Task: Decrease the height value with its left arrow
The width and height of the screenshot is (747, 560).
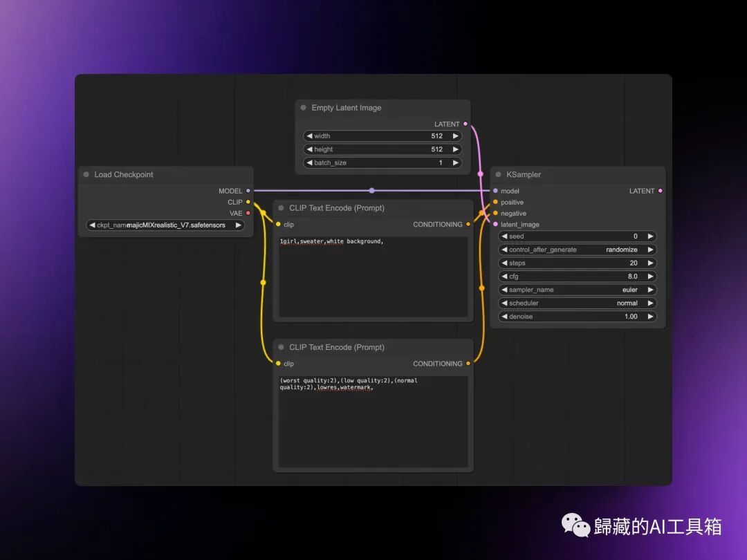Action: (310, 149)
